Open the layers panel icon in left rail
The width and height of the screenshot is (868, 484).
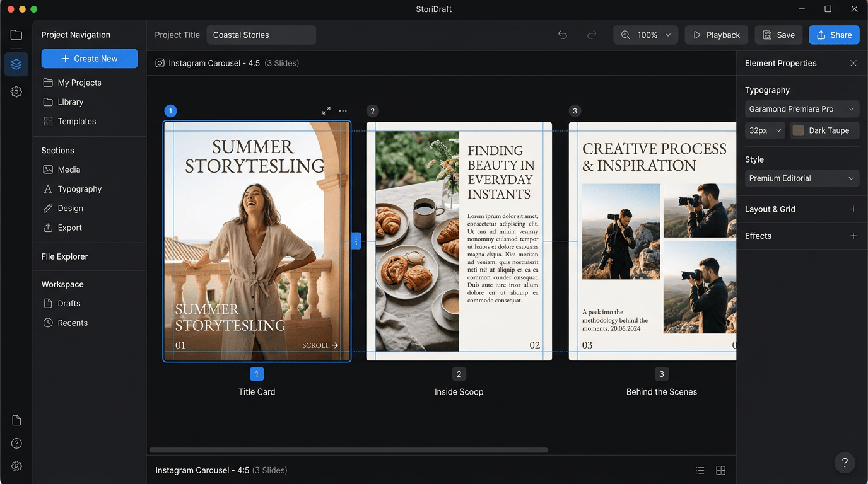click(16, 64)
